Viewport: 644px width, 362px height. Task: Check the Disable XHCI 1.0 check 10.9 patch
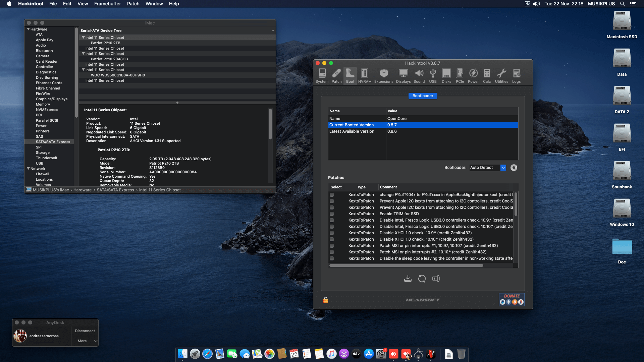(x=332, y=233)
